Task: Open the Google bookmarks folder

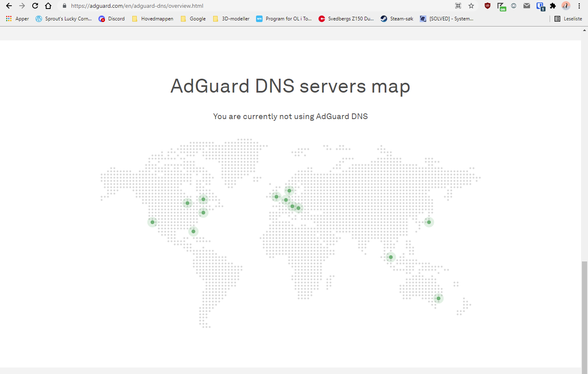Action: pos(193,18)
